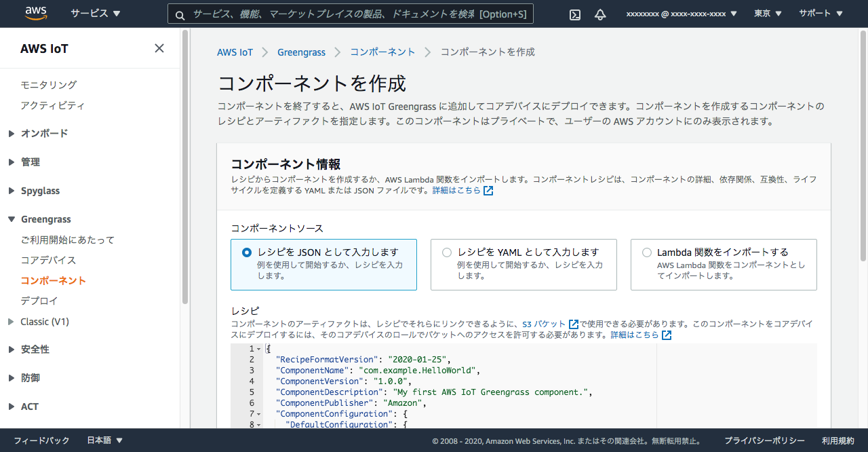Choose Lambda function import option
This screenshot has width=868, height=452.
[647, 252]
